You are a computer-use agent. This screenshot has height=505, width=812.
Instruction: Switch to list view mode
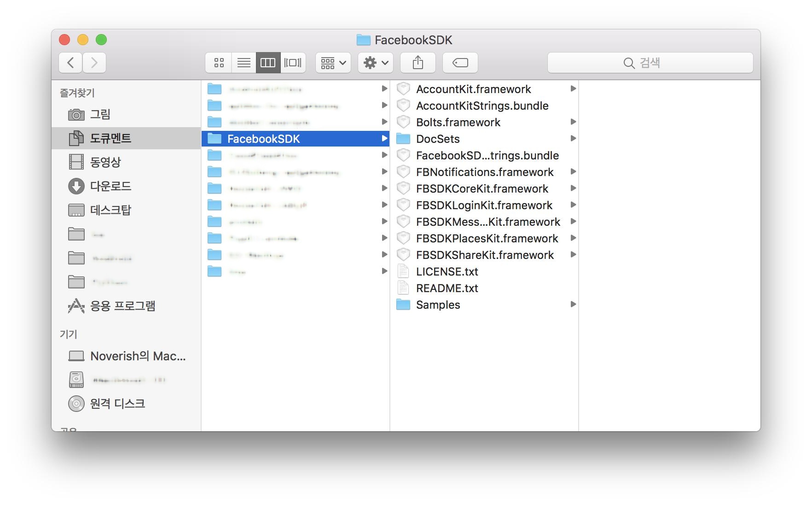pyautogui.click(x=244, y=63)
